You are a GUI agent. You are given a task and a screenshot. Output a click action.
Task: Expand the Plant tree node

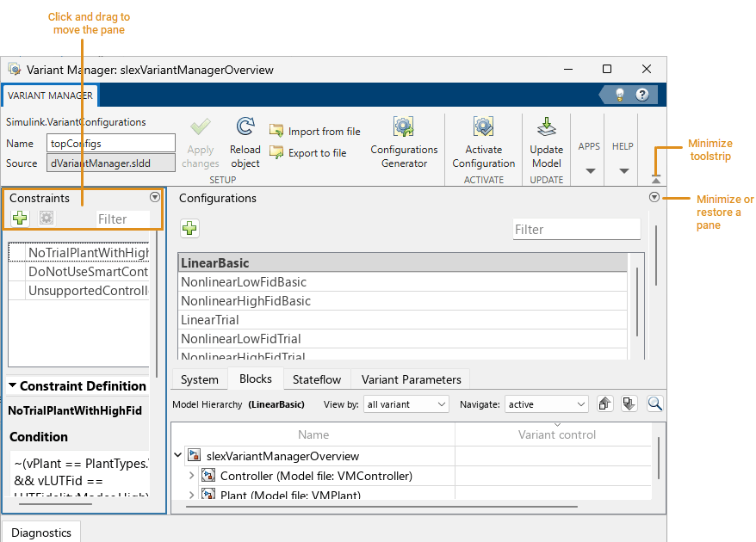tap(191, 495)
